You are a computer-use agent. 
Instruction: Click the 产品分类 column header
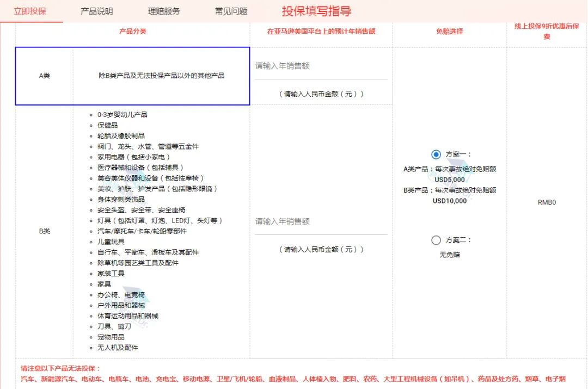tap(132, 32)
